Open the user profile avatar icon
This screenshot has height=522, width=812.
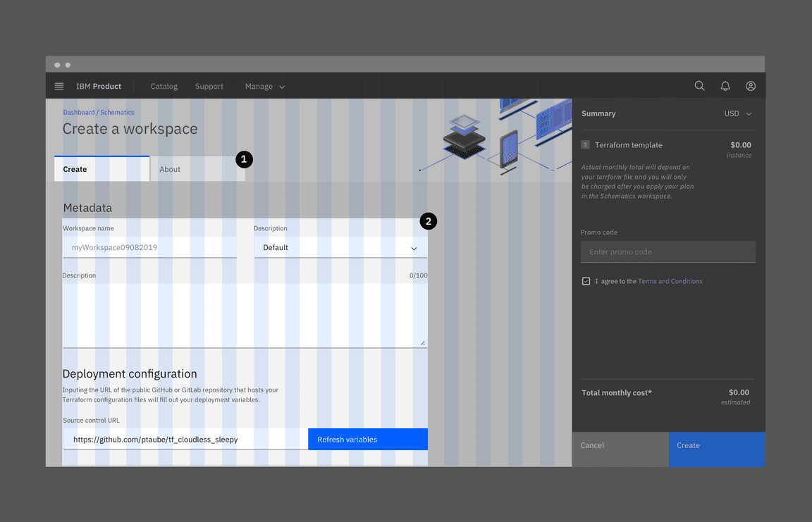(x=751, y=86)
